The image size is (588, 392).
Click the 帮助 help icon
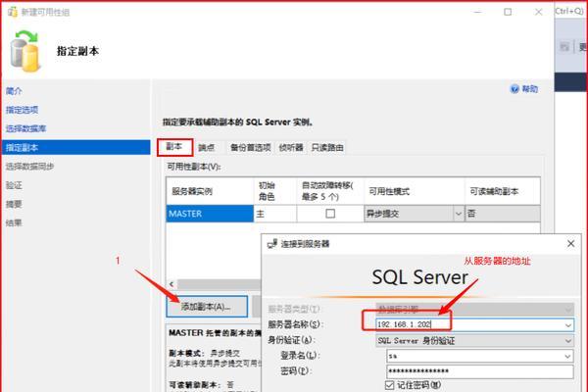tap(514, 89)
